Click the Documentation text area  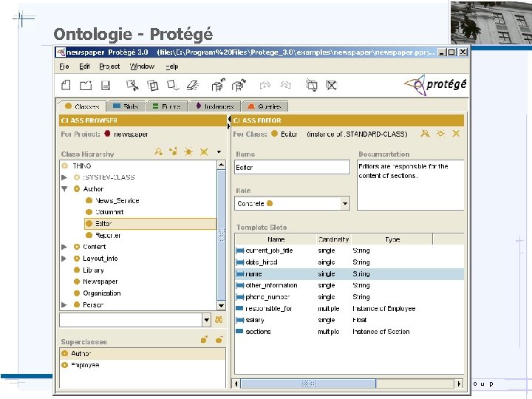[x=411, y=185]
